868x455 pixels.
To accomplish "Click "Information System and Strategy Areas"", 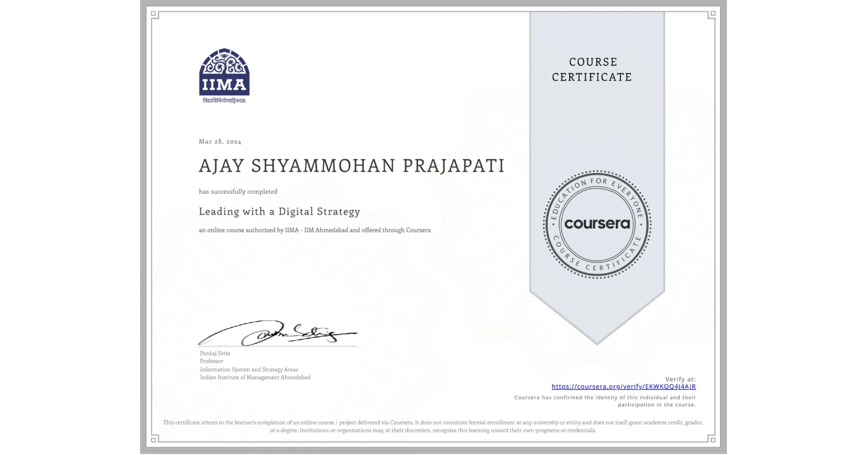I will pos(249,370).
